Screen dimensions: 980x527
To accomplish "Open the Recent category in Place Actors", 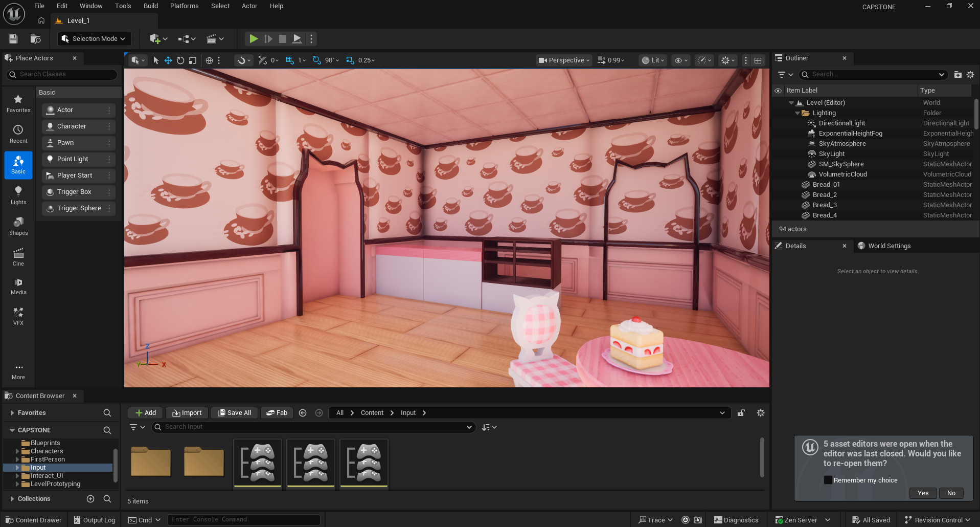I will (x=18, y=134).
